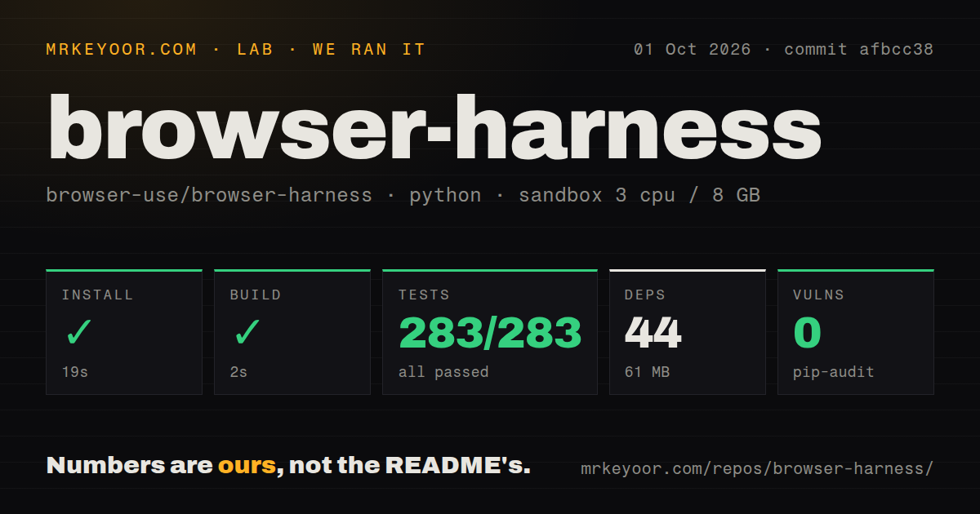Click the BUILD label

pos(256,295)
